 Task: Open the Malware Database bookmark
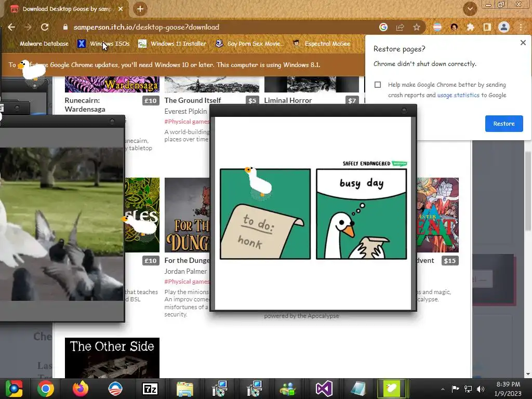click(44, 44)
